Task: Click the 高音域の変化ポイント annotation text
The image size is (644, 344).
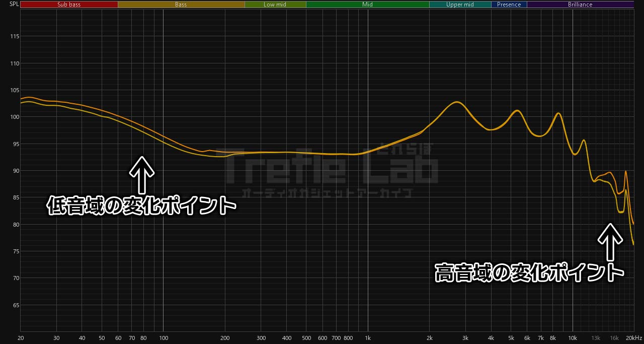Action: tap(529, 272)
